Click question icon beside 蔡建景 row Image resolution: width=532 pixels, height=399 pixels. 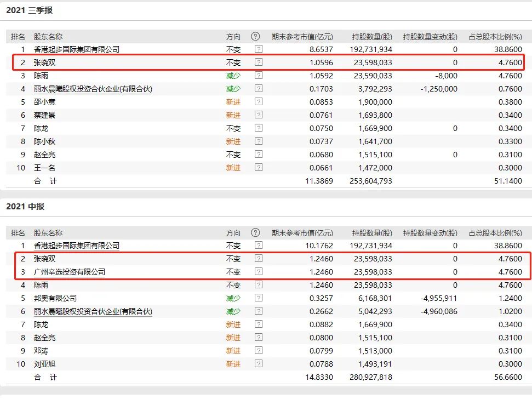point(259,115)
